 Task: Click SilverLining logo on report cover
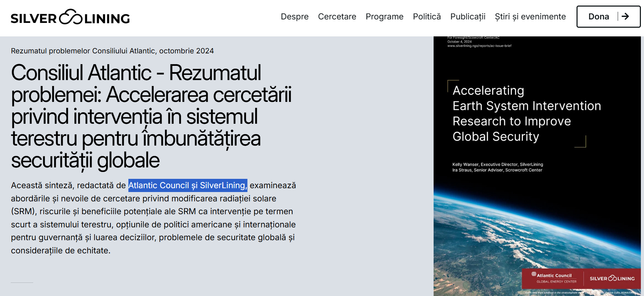pyautogui.click(x=612, y=278)
